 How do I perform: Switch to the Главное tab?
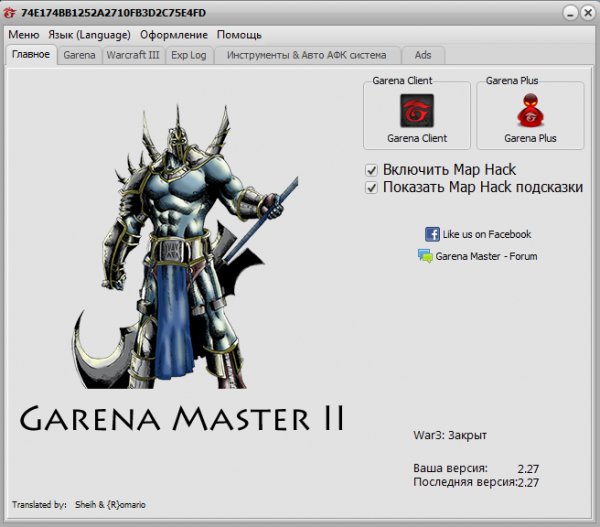(x=31, y=55)
